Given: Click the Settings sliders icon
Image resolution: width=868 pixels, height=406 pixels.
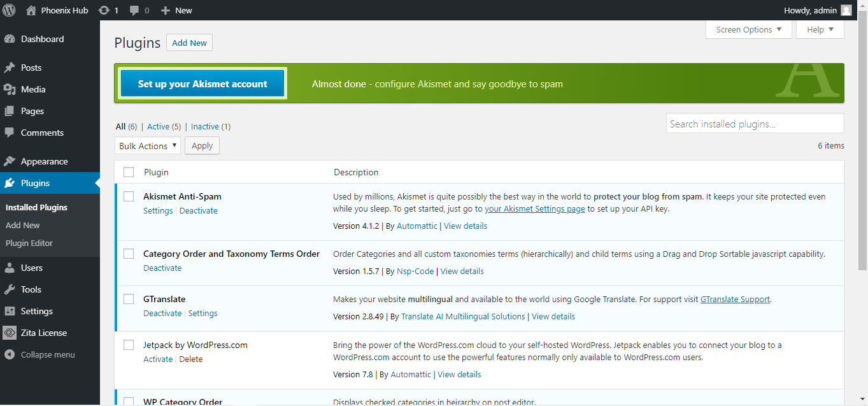Looking at the screenshot, I should click(10, 311).
